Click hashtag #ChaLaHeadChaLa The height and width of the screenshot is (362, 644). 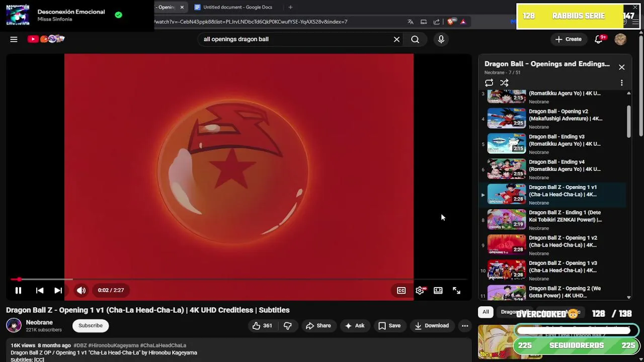tap(163, 345)
